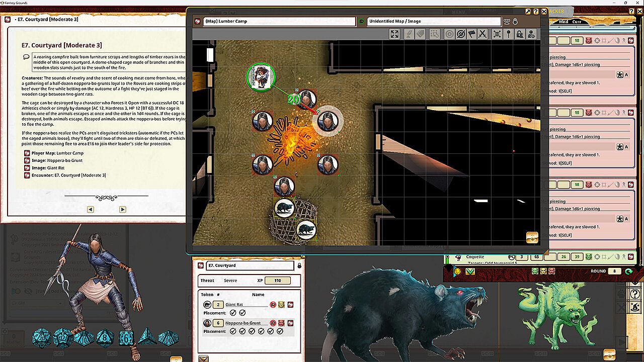Toggle the token lock tool in map toolbar
Image resolution: width=644 pixels, height=362 pixels.
[520, 34]
